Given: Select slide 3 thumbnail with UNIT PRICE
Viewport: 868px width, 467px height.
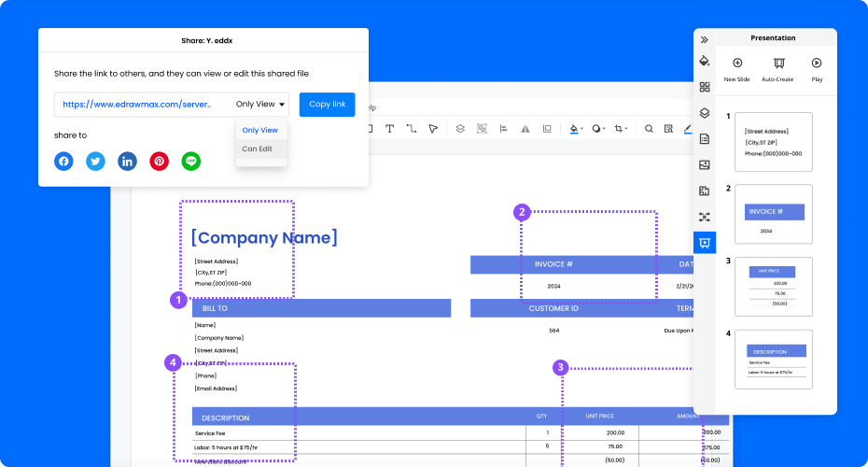Looking at the screenshot, I should (774, 287).
